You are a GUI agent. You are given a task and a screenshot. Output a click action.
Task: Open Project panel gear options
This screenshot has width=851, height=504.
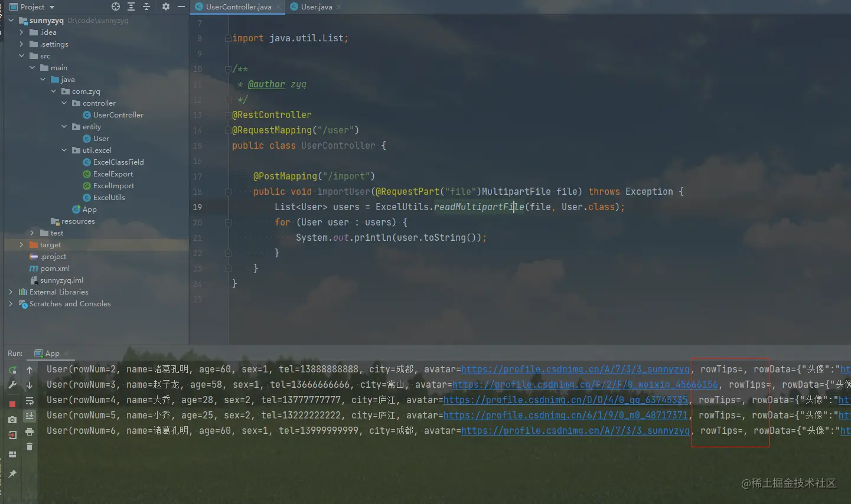166,6
